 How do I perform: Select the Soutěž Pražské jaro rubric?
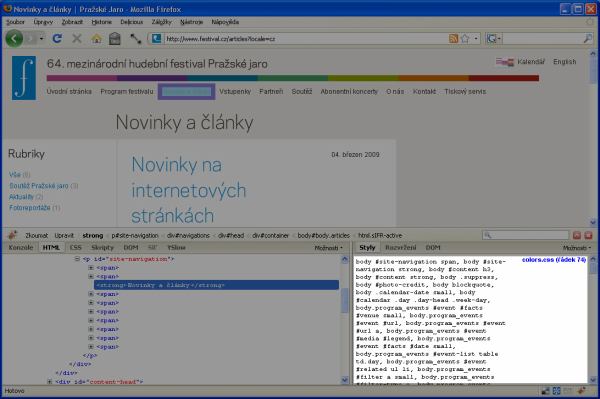39,186
